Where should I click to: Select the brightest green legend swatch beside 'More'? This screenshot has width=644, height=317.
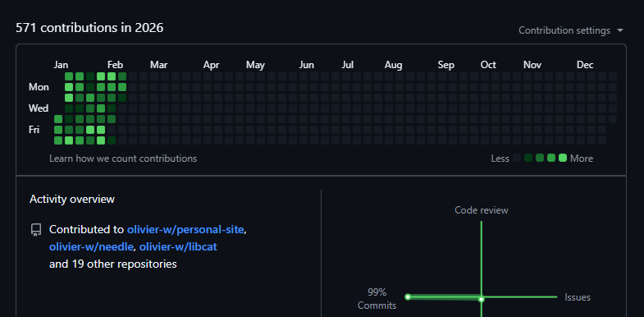tap(563, 158)
